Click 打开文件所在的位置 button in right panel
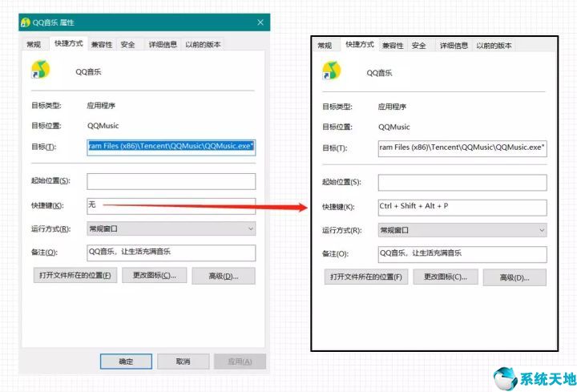The height and width of the screenshot is (392, 577). pyautogui.click(x=366, y=277)
